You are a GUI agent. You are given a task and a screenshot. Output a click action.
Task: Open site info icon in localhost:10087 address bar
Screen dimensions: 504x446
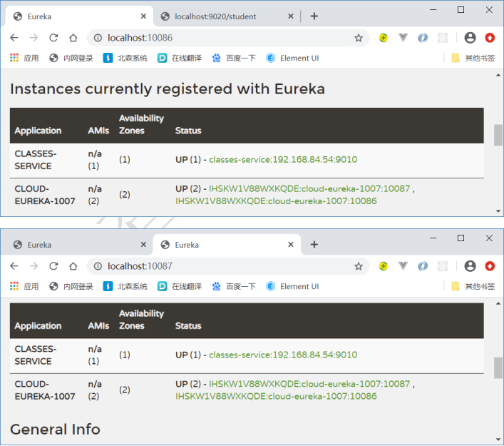click(x=98, y=266)
